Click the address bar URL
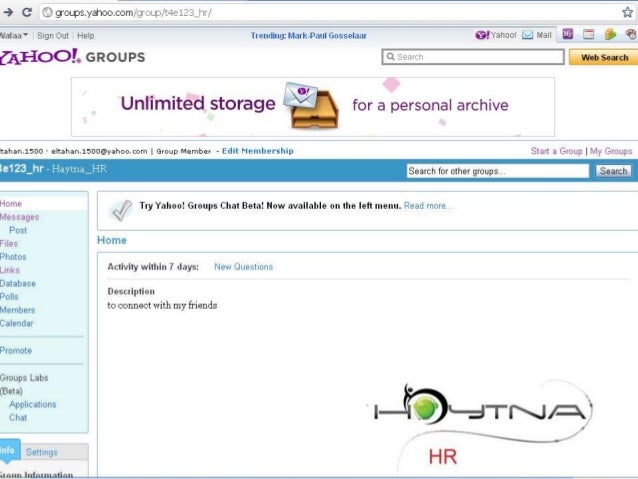This screenshot has width=638, height=479. coord(133,13)
